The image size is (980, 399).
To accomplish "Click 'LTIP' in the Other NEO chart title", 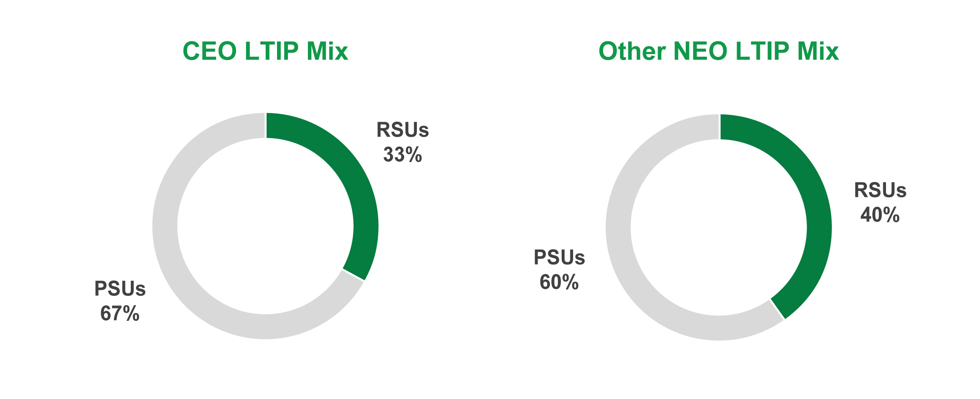I will [x=762, y=51].
